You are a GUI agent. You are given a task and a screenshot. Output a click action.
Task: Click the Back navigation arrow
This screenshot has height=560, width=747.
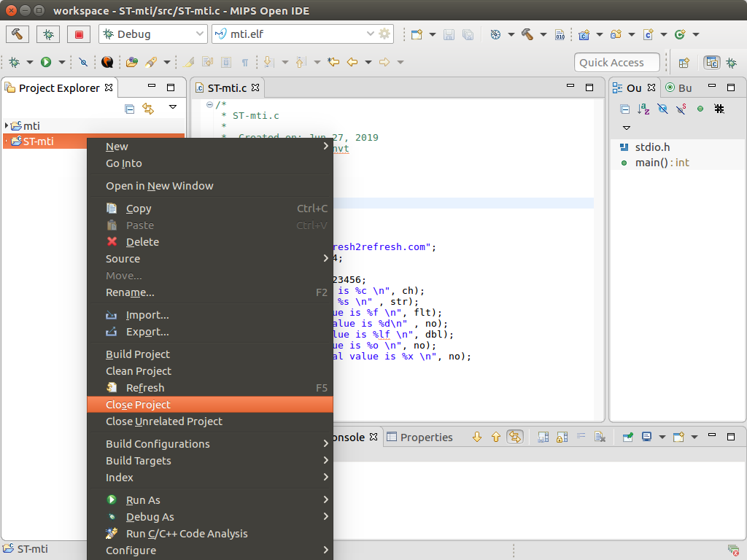click(352, 62)
